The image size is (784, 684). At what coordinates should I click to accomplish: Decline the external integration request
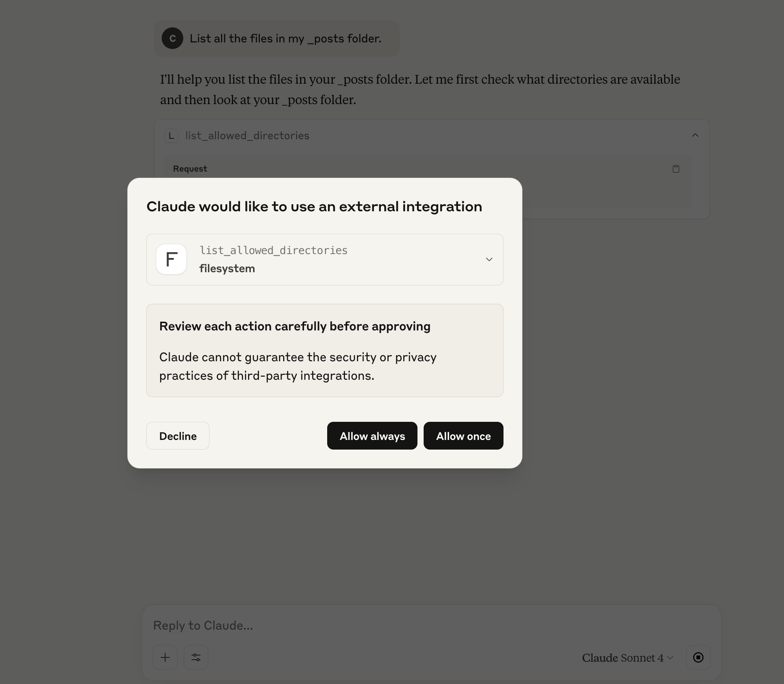click(x=177, y=436)
